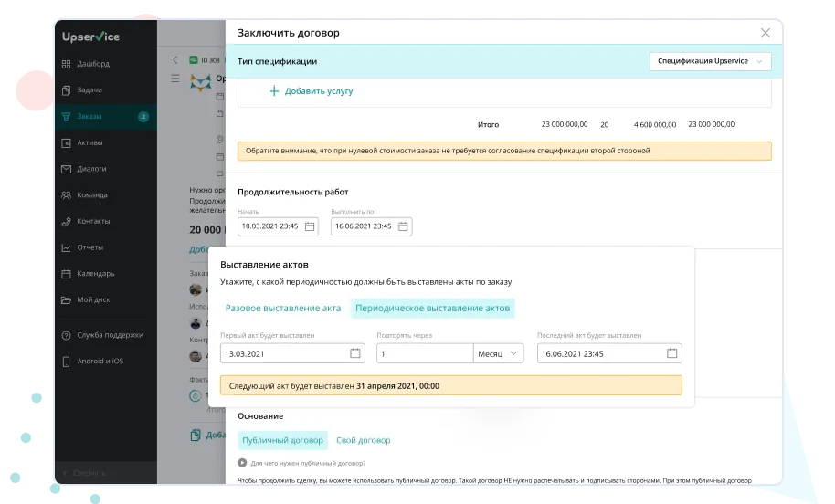Click the Команда people icon
This screenshot has height=504, width=835.
click(66, 195)
